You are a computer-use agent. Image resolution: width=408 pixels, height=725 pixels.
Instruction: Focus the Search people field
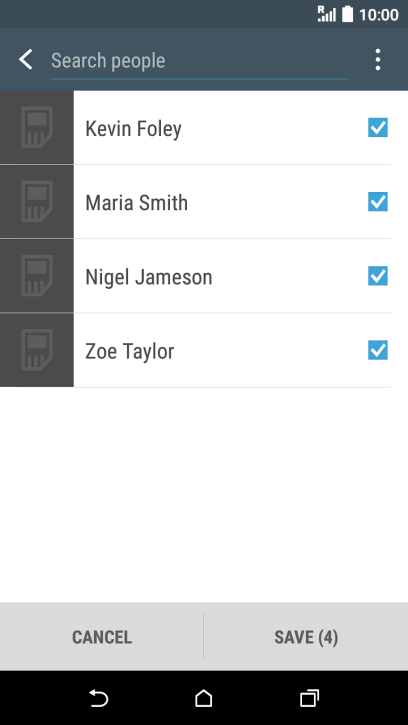[199, 61]
